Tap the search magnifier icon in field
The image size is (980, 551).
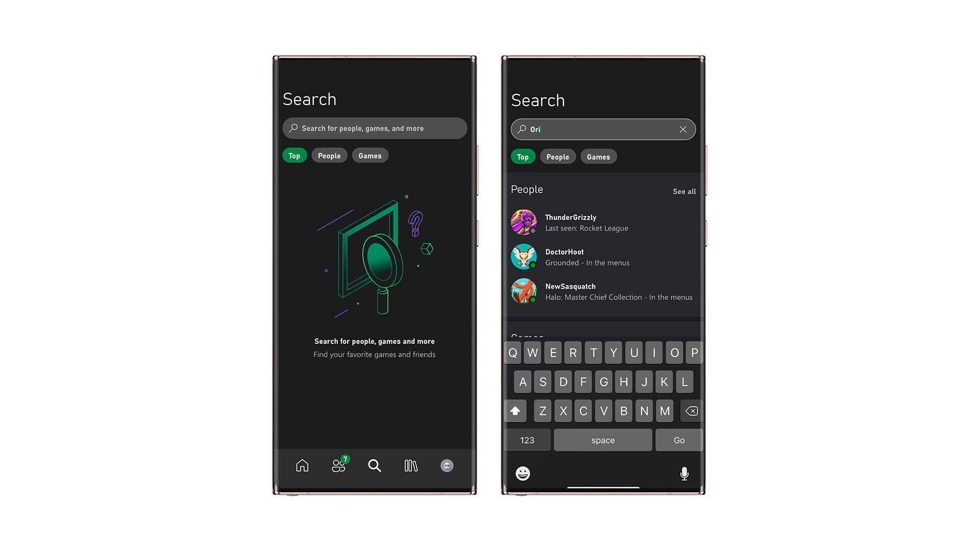[x=293, y=128]
